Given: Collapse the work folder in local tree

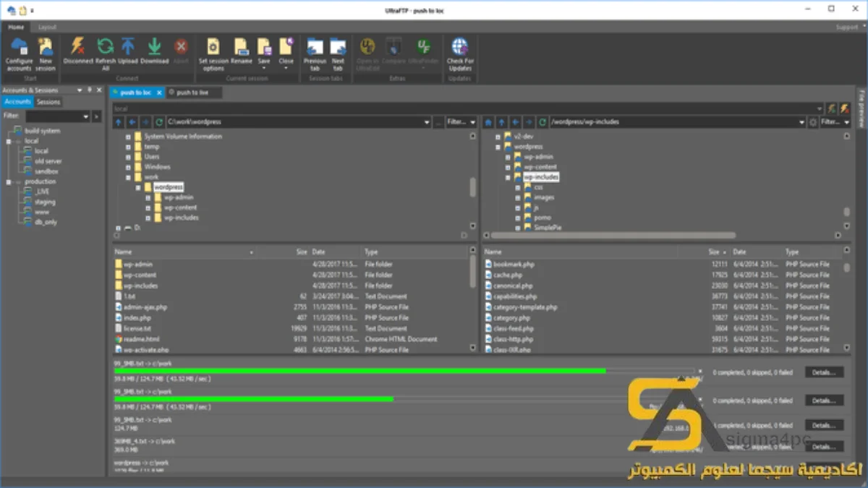Looking at the screenshot, I should click(128, 176).
